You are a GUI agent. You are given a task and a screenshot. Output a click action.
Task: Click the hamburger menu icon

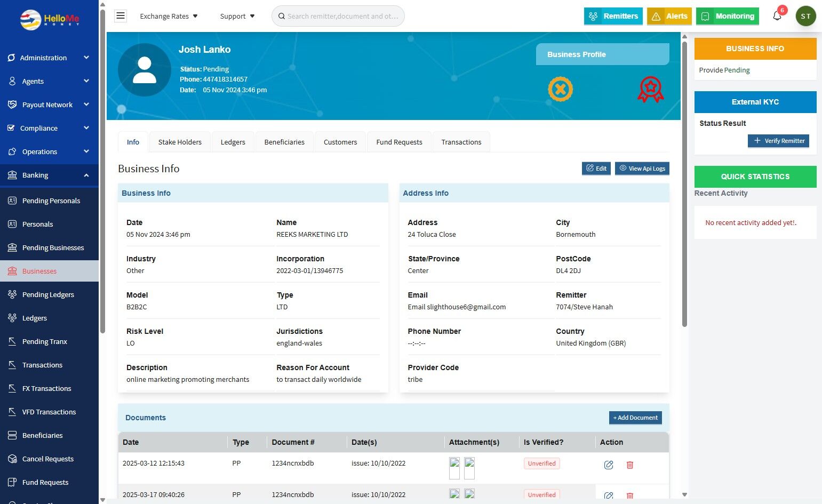[x=121, y=16]
